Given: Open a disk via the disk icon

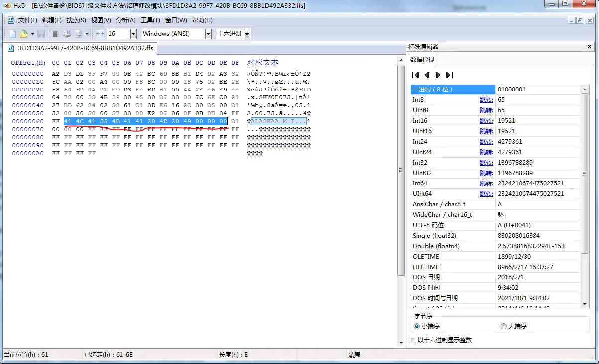Looking at the screenshot, I should (x=66, y=34).
